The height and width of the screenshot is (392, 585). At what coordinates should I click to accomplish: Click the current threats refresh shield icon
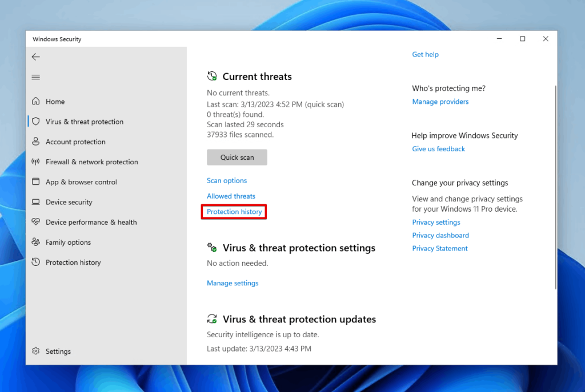tap(212, 75)
